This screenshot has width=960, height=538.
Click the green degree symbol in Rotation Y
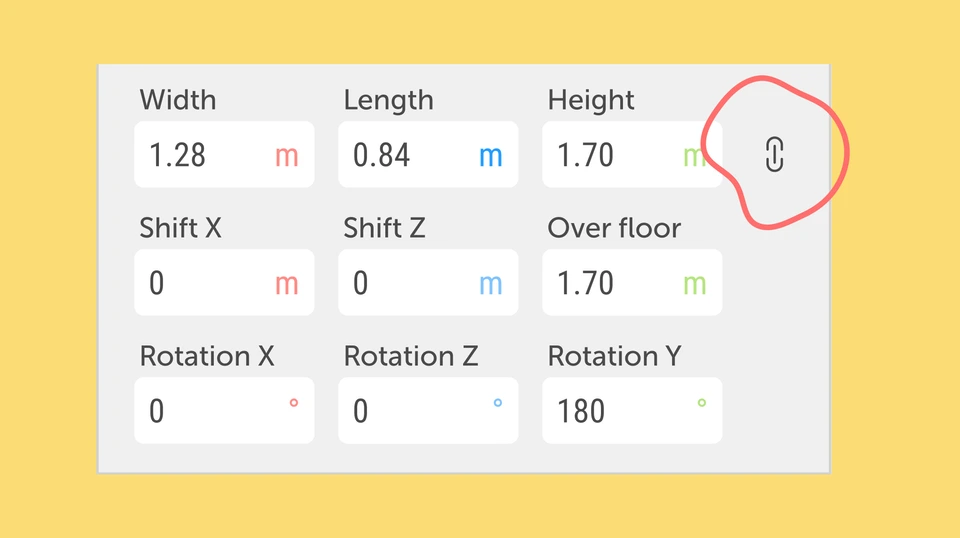[702, 403]
